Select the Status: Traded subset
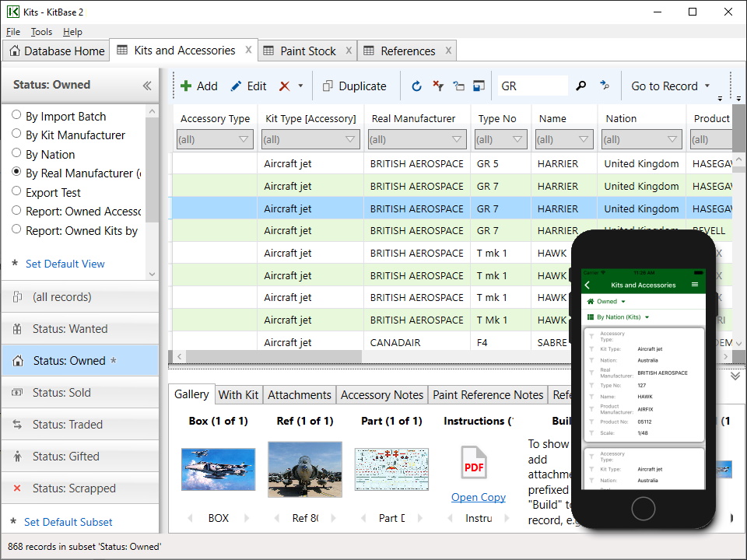 (80, 425)
